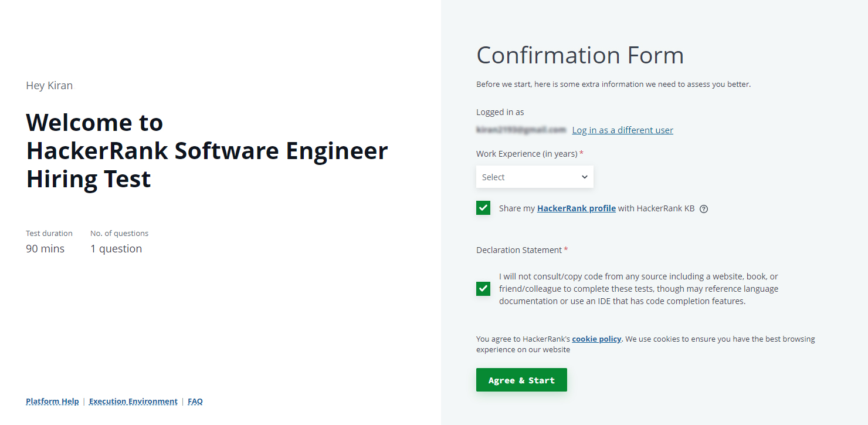Screen dimensions: 868x425
Task: Click the Test duration label
Action: [49, 234]
